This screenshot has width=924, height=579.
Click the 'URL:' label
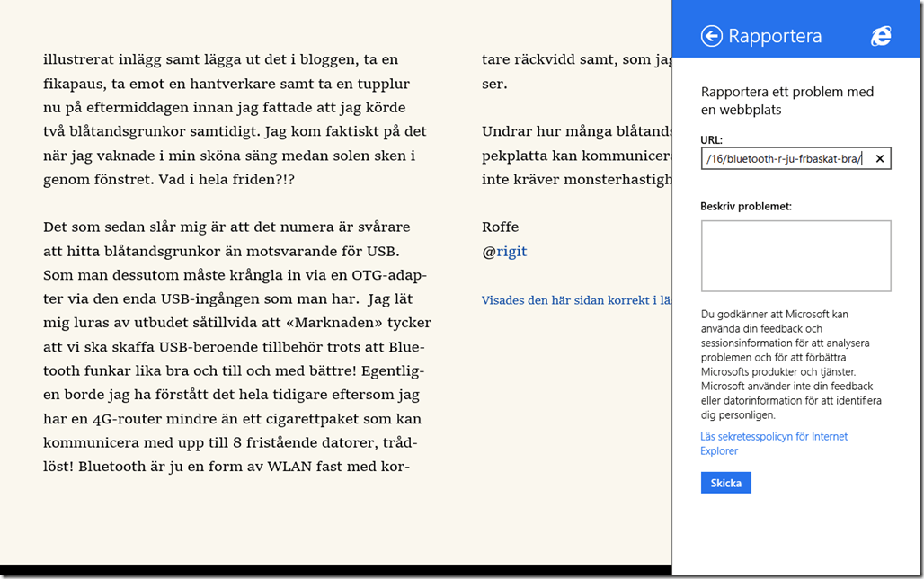pyautogui.click(x=712, y=140)
